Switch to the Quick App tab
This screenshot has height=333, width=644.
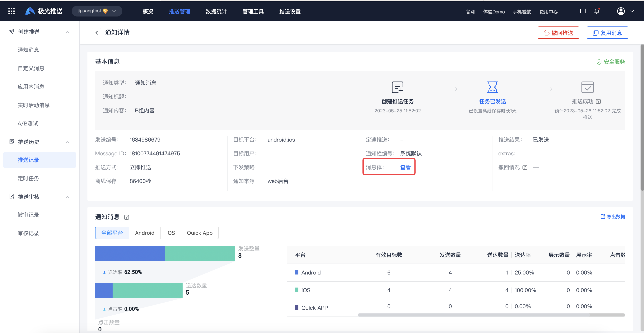pos(199,233)
